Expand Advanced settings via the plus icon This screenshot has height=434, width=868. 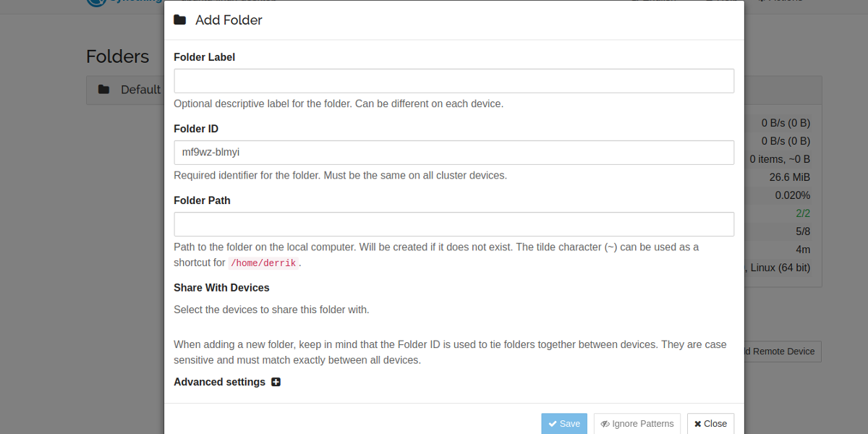(x=276, y=382)
